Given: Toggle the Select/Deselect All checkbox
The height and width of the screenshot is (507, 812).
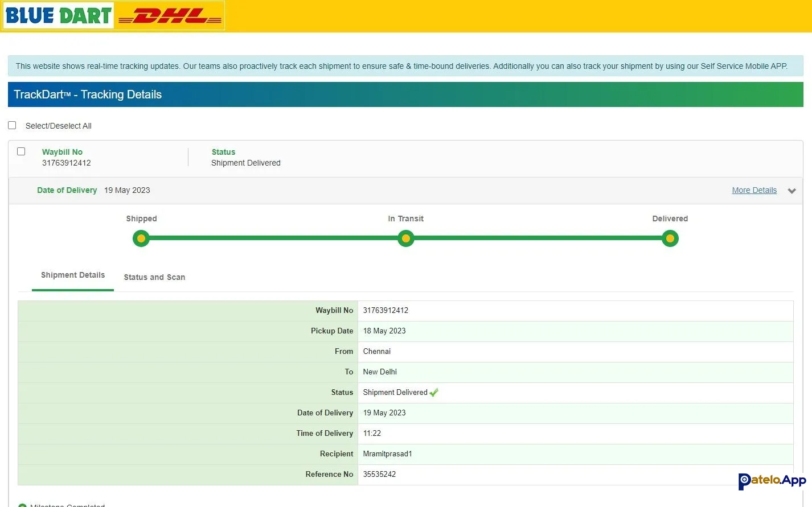Looking at the screenshot, I should tap(12, 125).
